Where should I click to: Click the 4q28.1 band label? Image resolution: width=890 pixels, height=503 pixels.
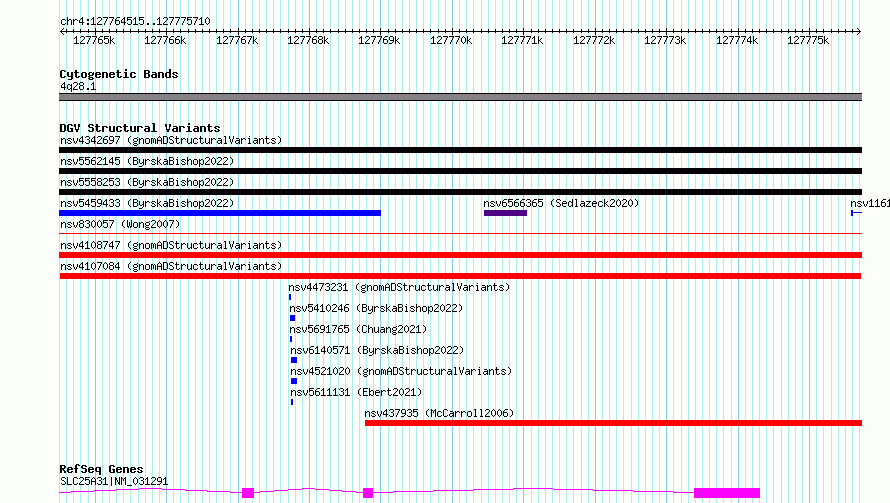pos(78,86)
